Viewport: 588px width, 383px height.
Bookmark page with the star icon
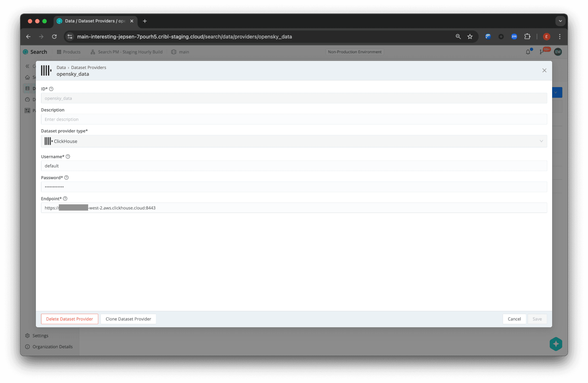click(470, 37)
